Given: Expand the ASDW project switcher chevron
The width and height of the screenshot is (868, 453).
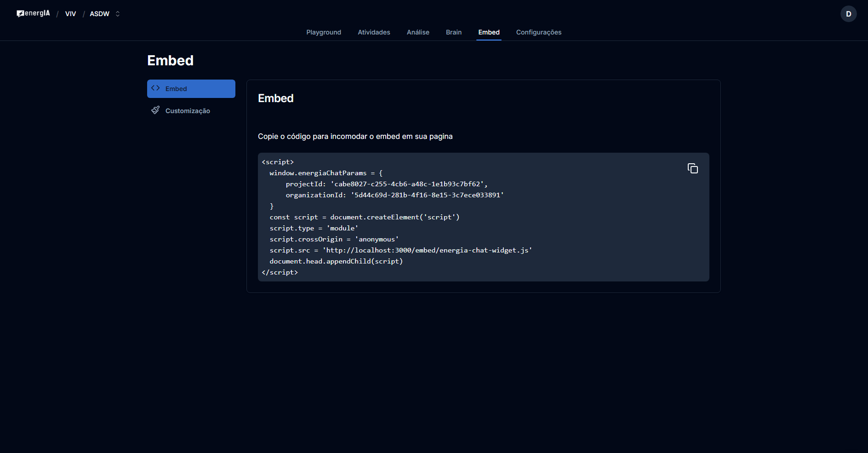Looking at the screenshot, I should coord(118,14).
